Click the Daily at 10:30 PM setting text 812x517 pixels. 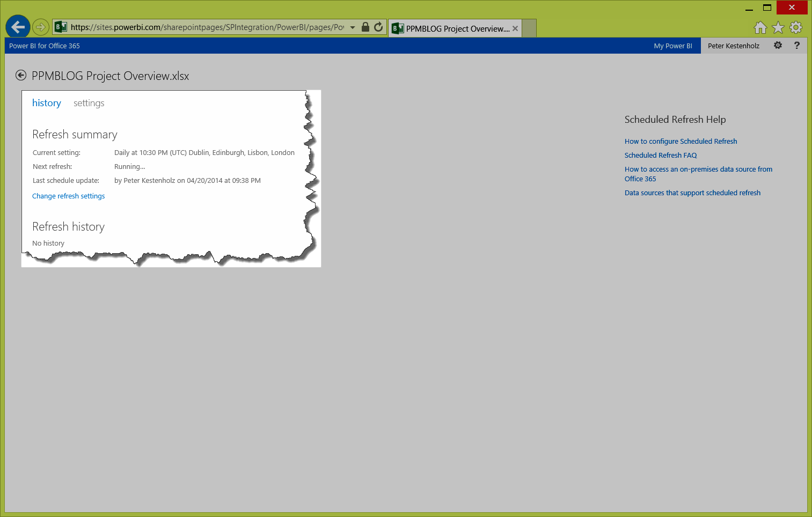click(204, 152)
